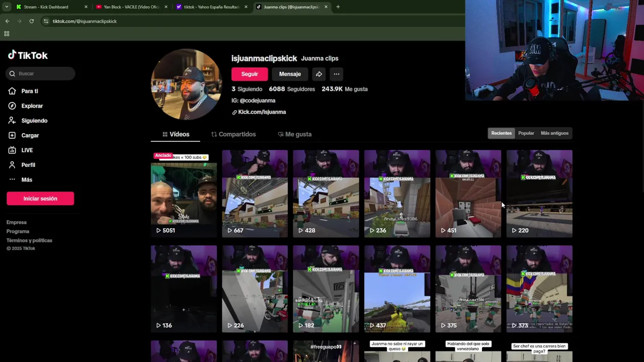This screenshot has height=362, width=644.
Task: Close the Juanma clips TikTok tab
Action: click(326, 7)
